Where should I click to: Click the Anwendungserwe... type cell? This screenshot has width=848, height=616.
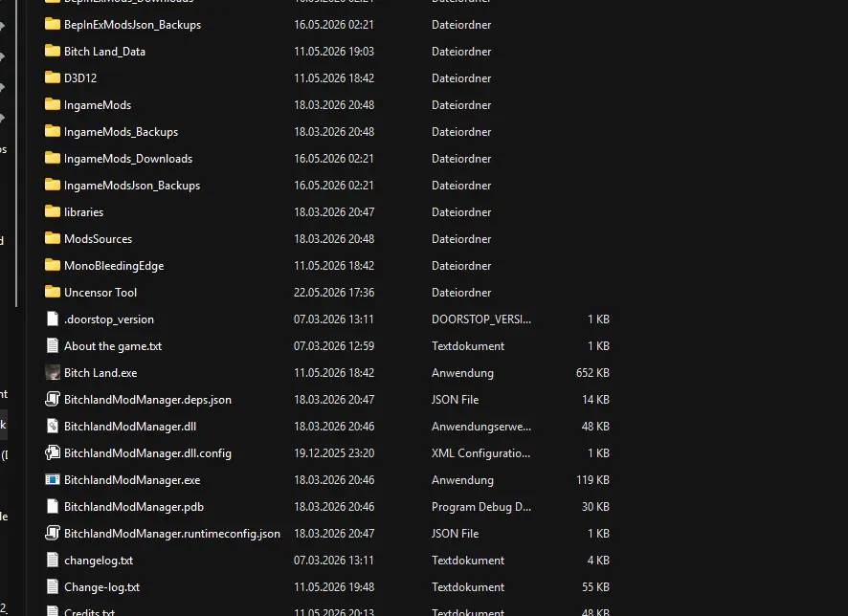coord(480,427)
